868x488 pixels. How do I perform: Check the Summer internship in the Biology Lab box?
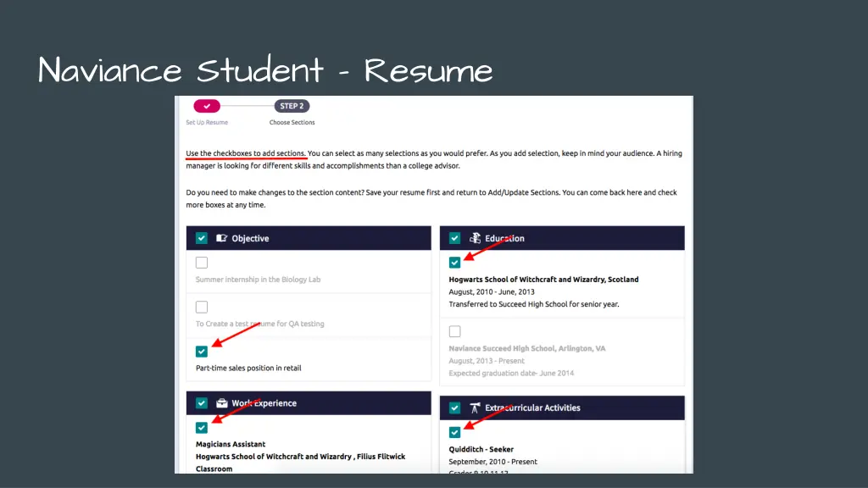tap(202, 263)
